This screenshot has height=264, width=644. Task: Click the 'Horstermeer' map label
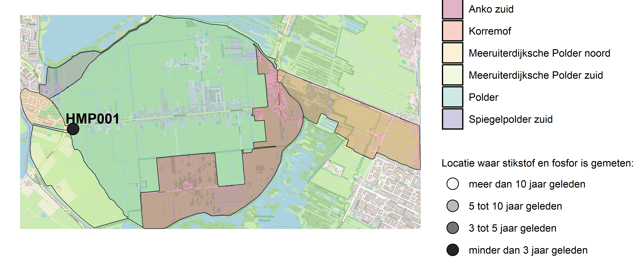pyautogui.click(x=199, y=105)
